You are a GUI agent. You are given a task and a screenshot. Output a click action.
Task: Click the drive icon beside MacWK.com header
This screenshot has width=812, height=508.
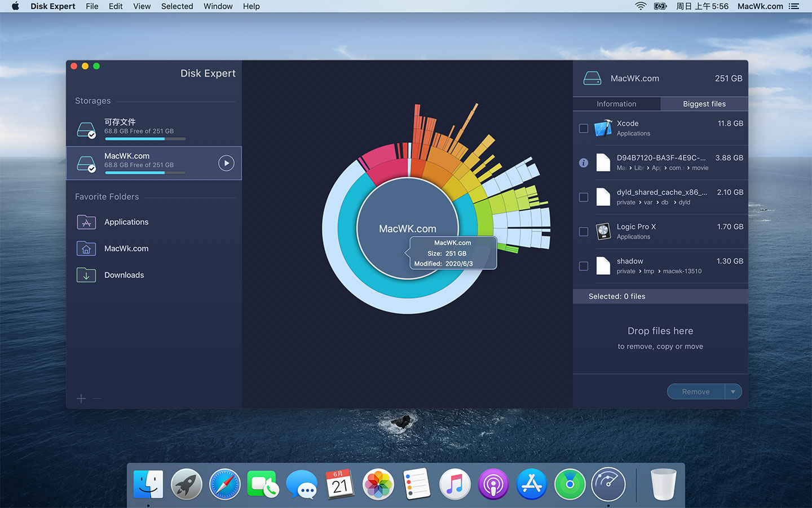[x=592, y=78]
